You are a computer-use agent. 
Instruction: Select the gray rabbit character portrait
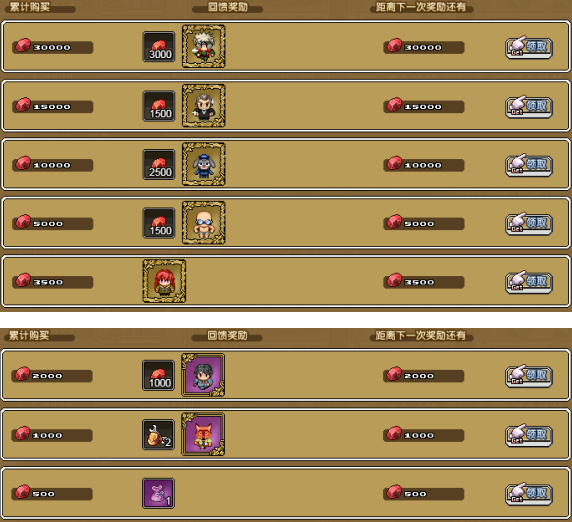[x=204, y=164]
